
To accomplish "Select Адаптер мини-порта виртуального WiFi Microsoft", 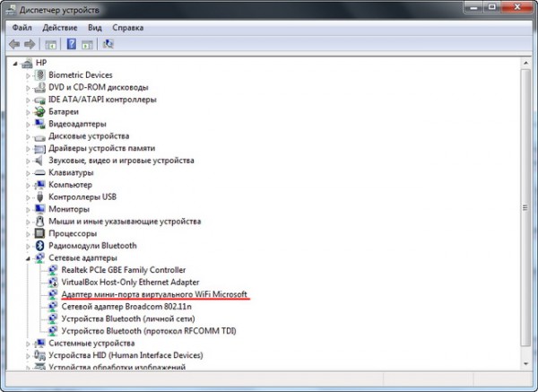I will pyautogui.click(x=153, y=294).
